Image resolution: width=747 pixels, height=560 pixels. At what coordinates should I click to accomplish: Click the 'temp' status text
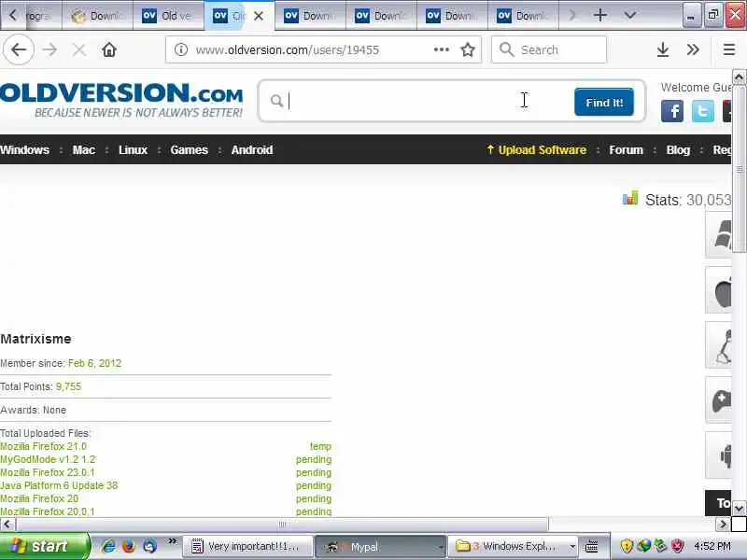tap(320, 447)
